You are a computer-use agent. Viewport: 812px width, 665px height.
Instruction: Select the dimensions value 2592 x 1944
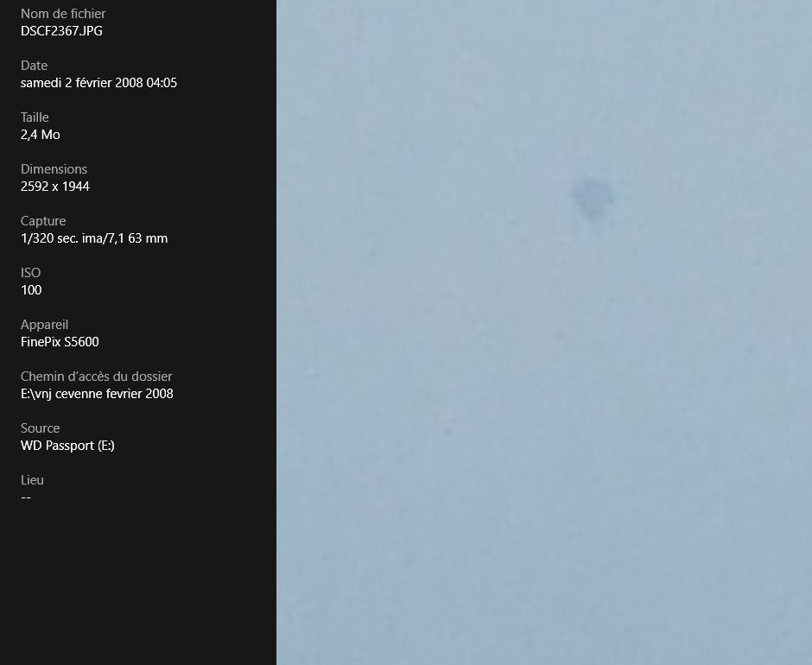pos(55,187)
